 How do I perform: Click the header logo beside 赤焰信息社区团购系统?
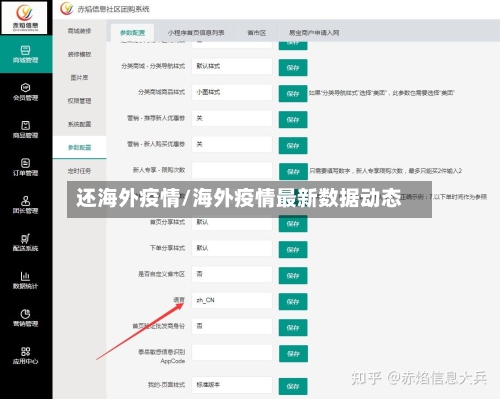pos(66,8)
